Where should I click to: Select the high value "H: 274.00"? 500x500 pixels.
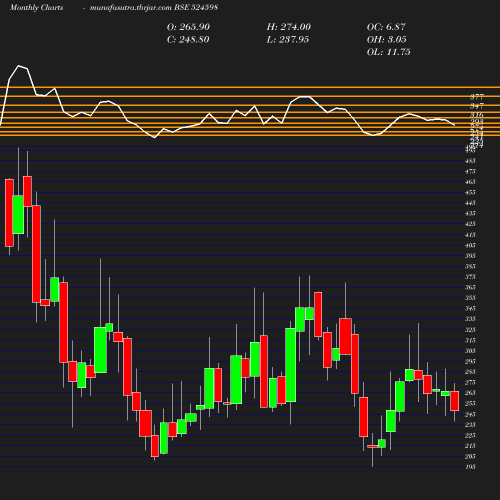[x=289, y=27]
